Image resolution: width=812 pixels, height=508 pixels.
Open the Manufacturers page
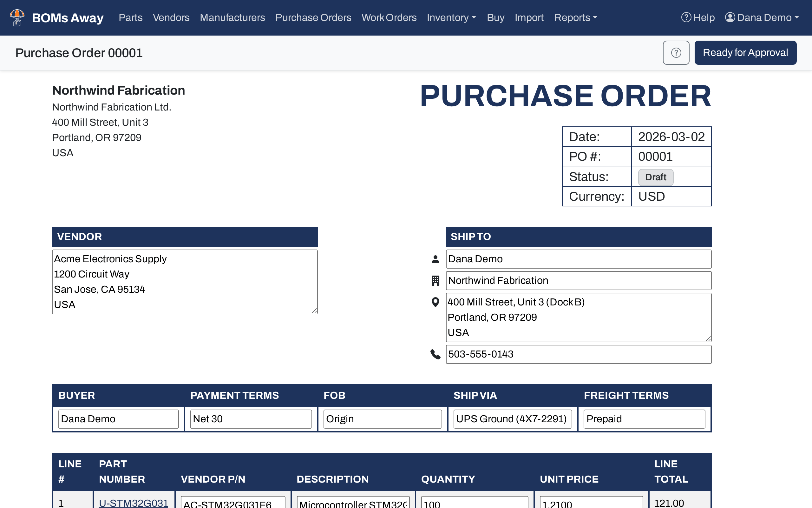point(232,17)
